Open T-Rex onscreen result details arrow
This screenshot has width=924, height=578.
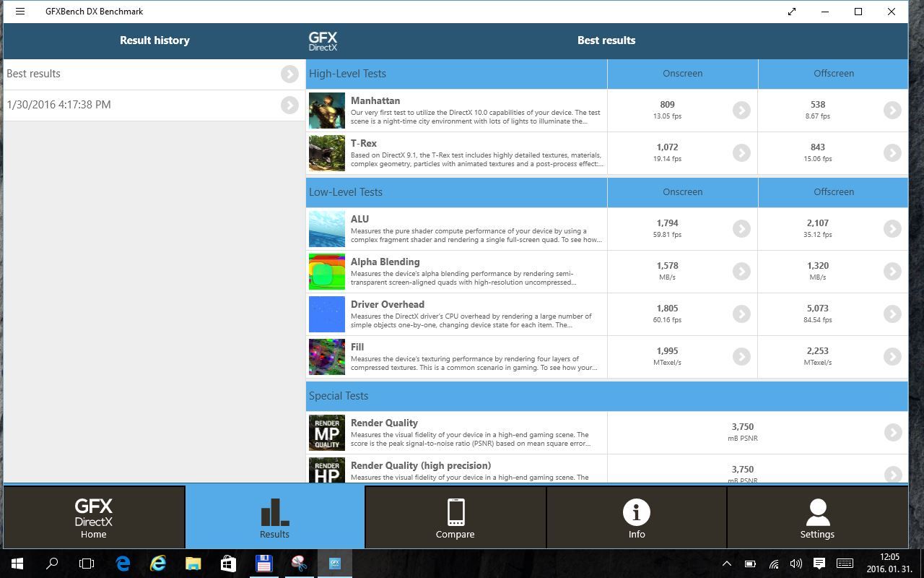coord(741,152)
